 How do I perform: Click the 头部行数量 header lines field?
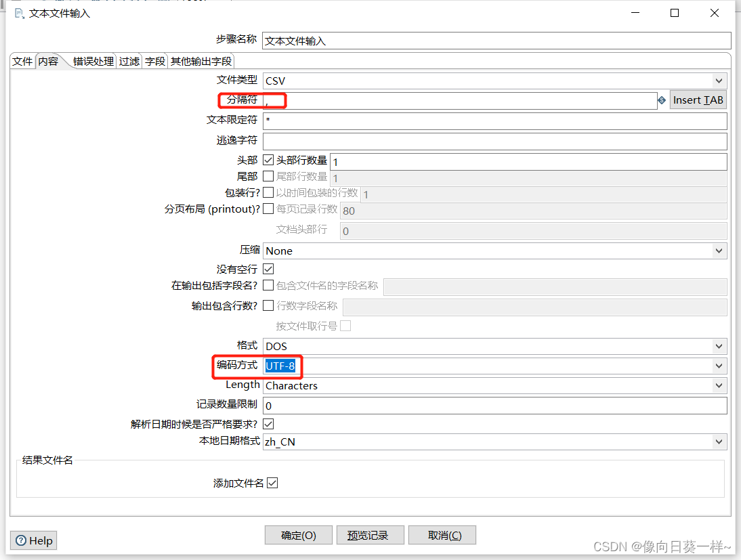coord(528,162)
